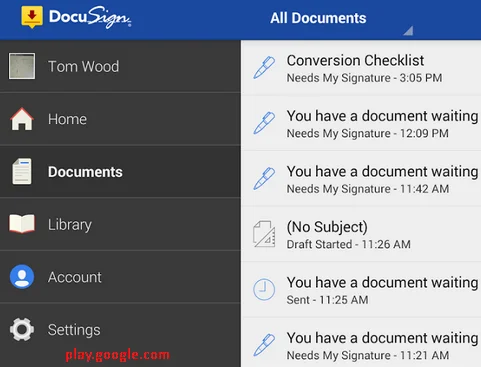The width and height of the screenshot is (481, 367).
Task: Open the document sent at 11:25 AM
Action: (361, 290)
